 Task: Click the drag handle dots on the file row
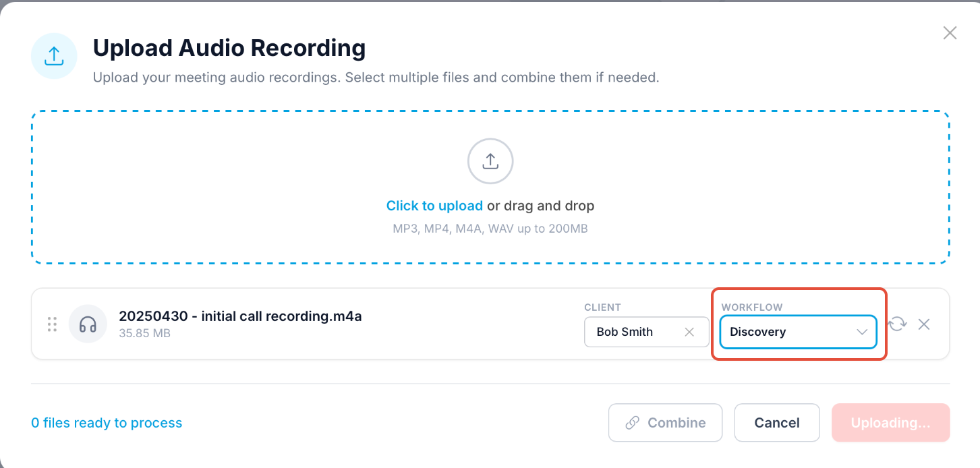[x=52, y=324]
